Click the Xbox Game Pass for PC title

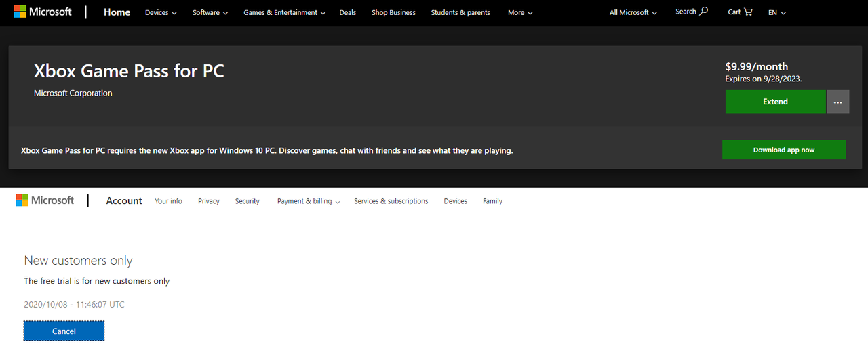(129, 70)
